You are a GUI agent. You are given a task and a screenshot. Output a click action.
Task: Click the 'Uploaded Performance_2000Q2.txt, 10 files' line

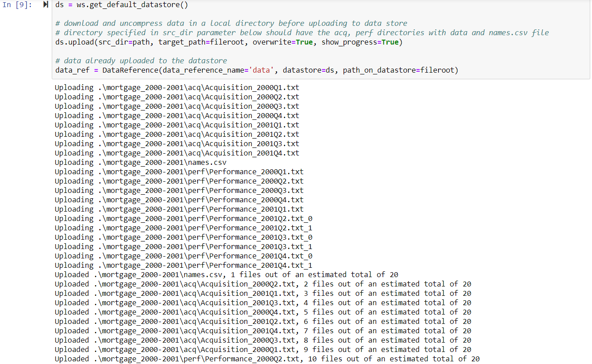[267, 359]
